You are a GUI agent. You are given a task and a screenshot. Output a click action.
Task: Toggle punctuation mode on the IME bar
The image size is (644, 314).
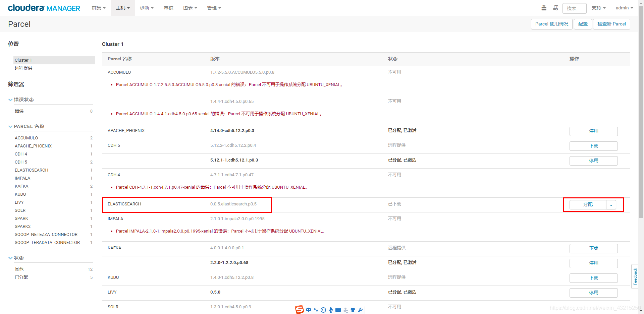point(316,310)
